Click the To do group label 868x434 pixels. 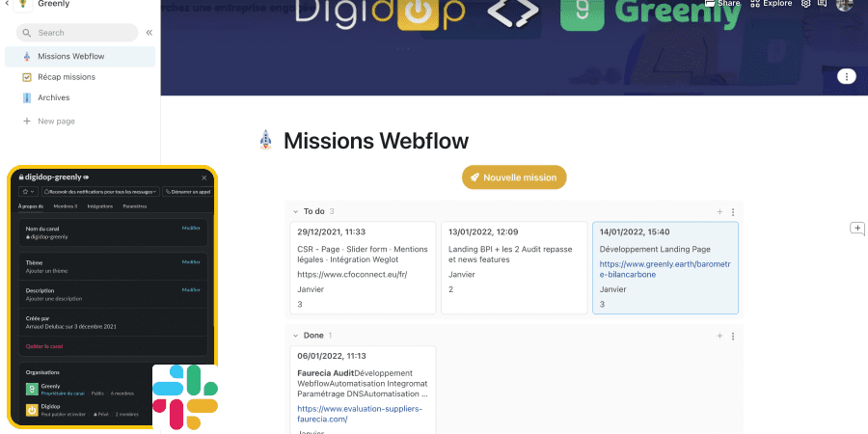coord(313,211)
